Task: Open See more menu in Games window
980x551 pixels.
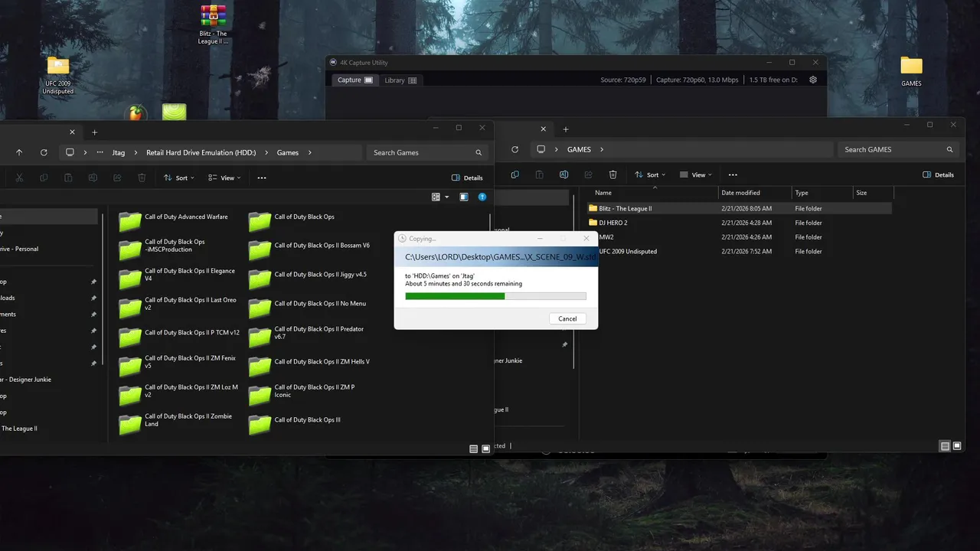Action: pyautogui.click(x=262, y=178)
